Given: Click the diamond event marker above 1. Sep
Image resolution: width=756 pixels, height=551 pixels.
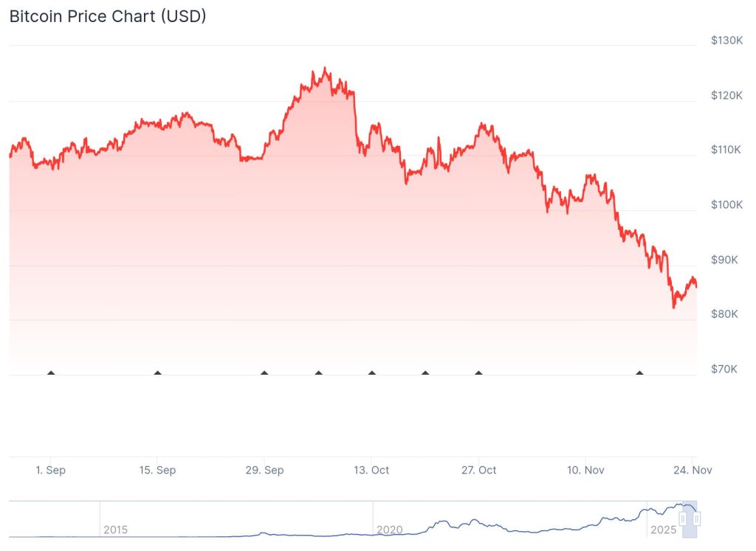Looking at the screenshot, I should click(x=51, y=373).
